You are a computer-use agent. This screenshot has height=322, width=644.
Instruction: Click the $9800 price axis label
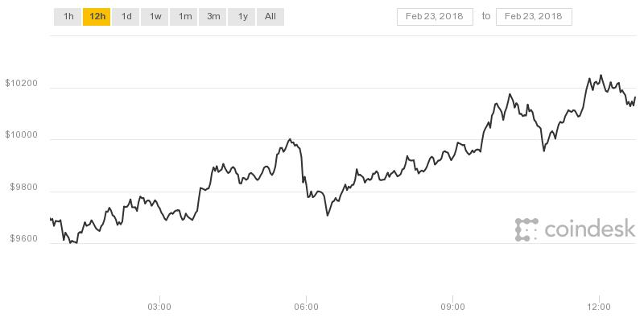click(24, 188)
